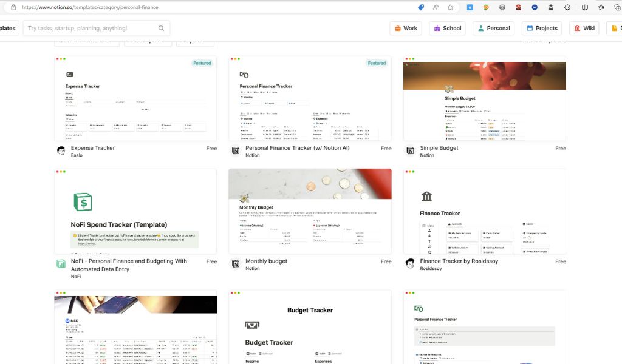Screen dimensions: 622x364
Task: Open the Work category tab
Action: pos(406,28)
